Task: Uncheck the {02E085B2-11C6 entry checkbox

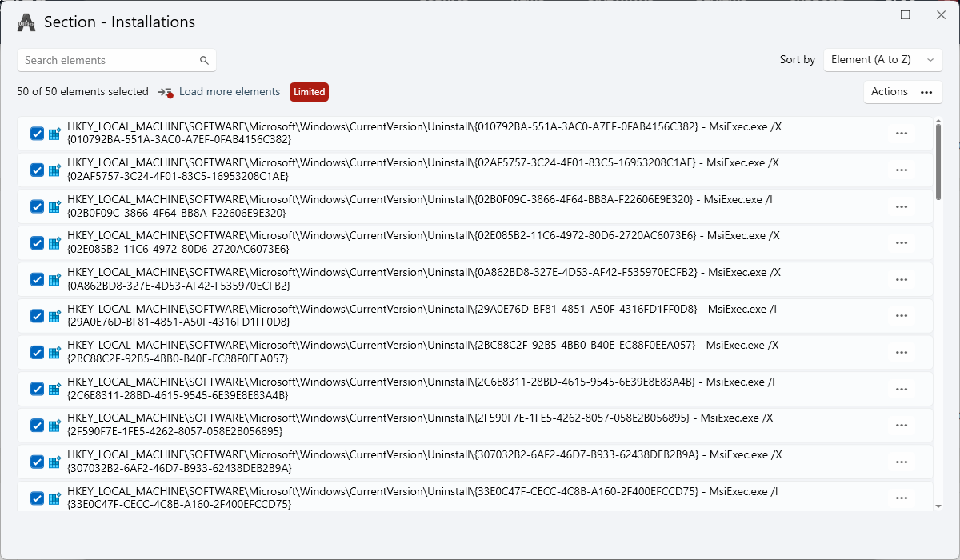Action: coord(37,243)
